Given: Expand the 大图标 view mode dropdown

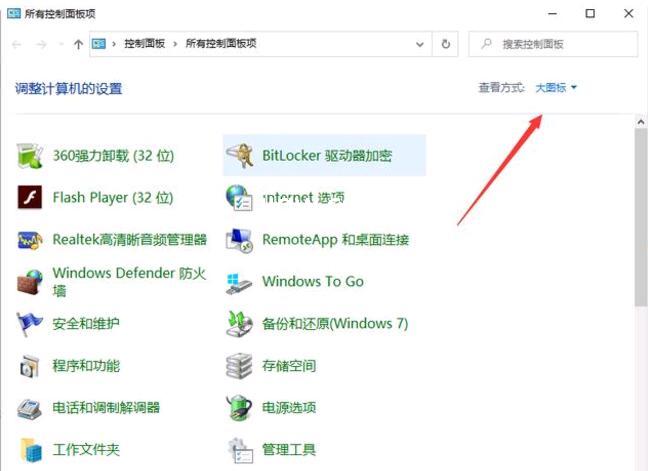Looking at the screenshot, I should 556,88.
